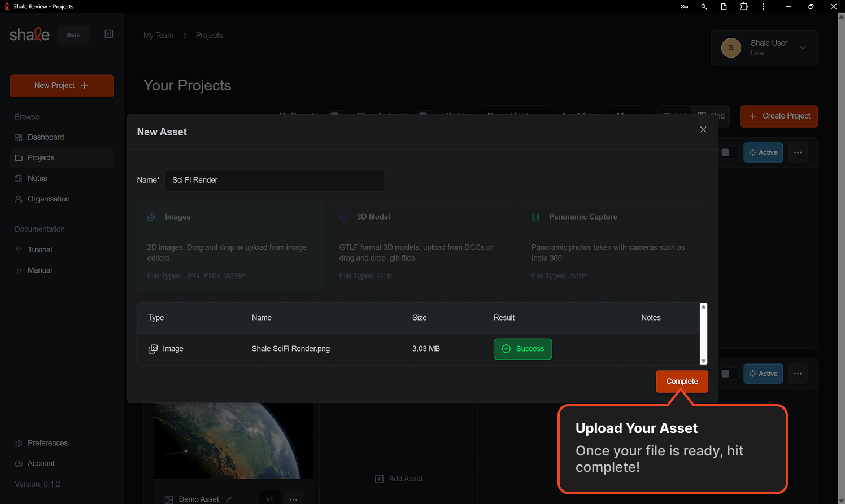Click the Notes notebook icon
This screenshot has width=845, height=504.
point(19,178)
